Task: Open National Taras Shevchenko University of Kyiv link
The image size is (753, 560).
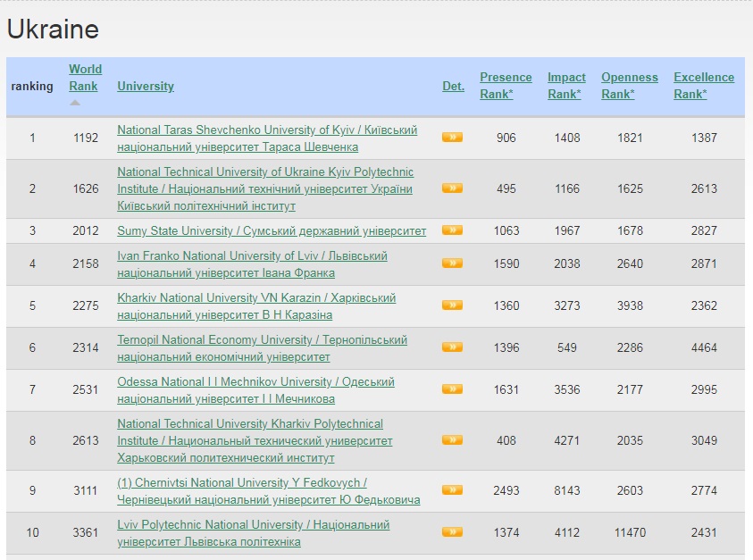Action: coord(267,138)
